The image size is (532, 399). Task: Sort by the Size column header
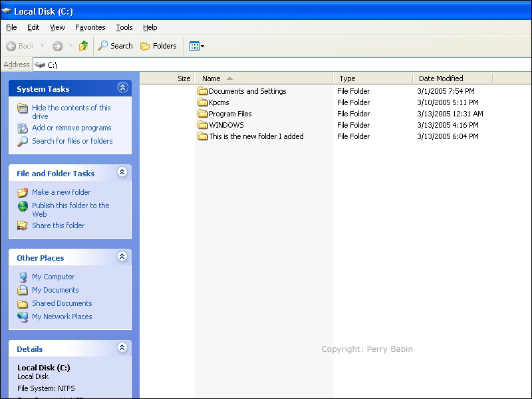point(167,78)
